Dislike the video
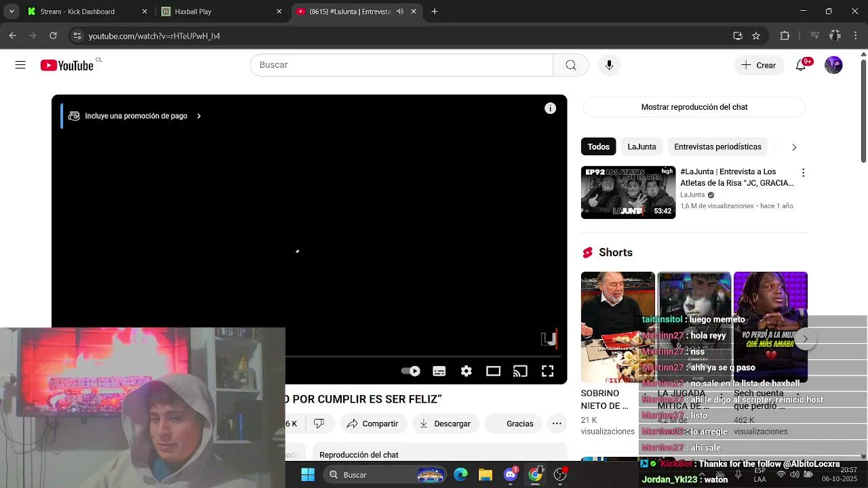Screen dimensions: 868x488 click(319, 424)
